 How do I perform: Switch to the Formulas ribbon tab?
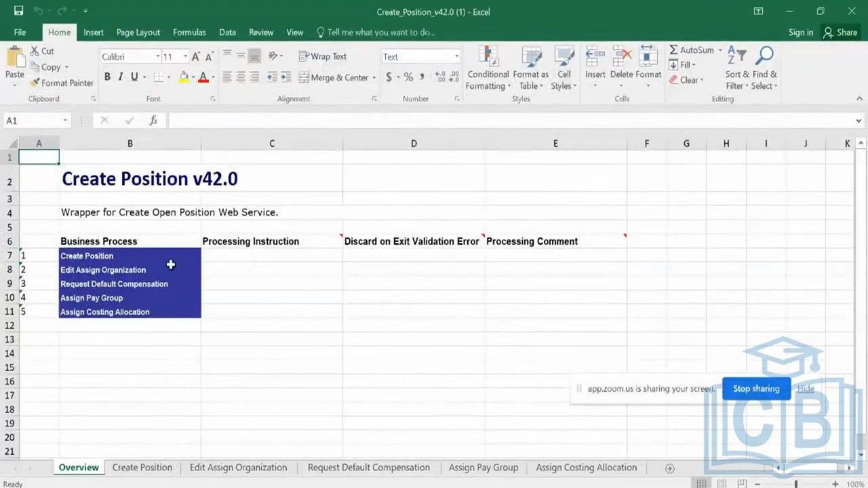pyautogui.click(x=189, y=32)
